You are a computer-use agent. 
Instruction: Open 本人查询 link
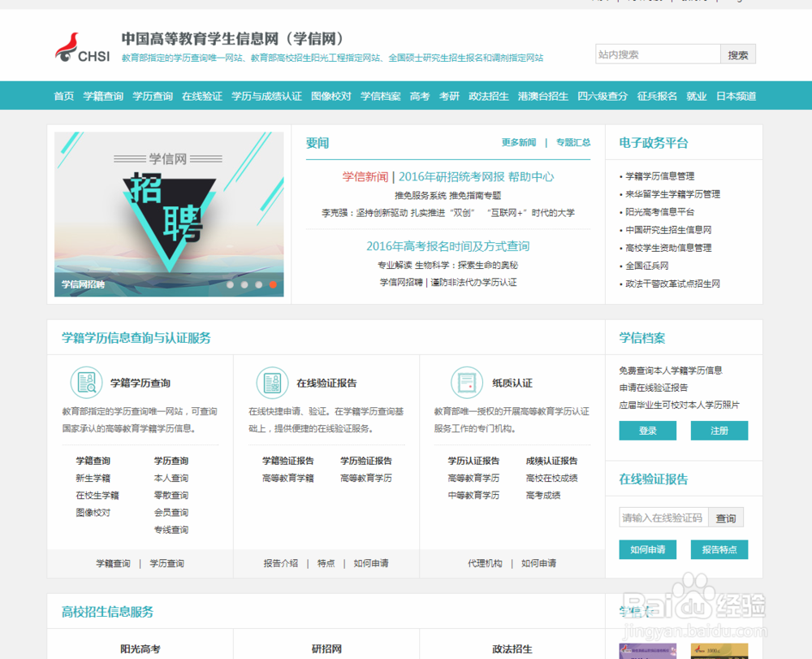[171, 478]
